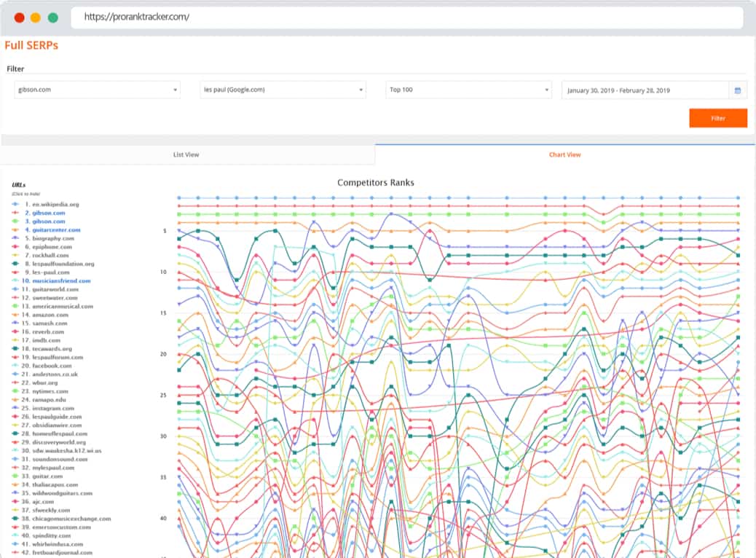Click the date range input field

click(x=645, y=90)
